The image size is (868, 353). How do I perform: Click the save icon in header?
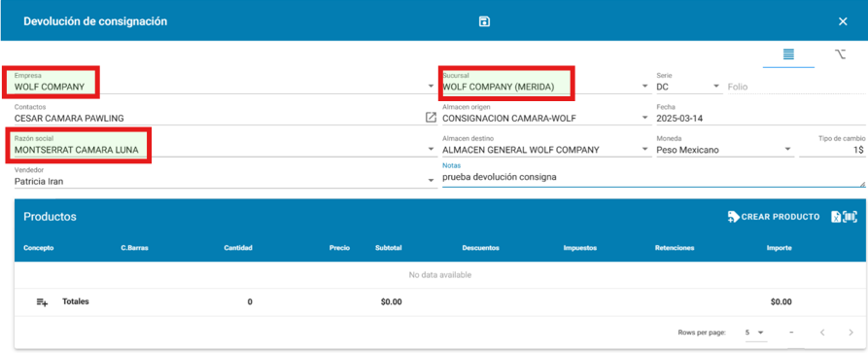pyautogui.click(x=484, y=21)
